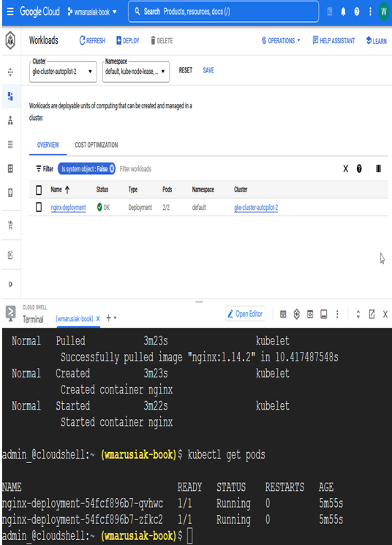This screenshot has width=392, height=545.
Task: Click the notifications bell icon
Action: point(343,12)
